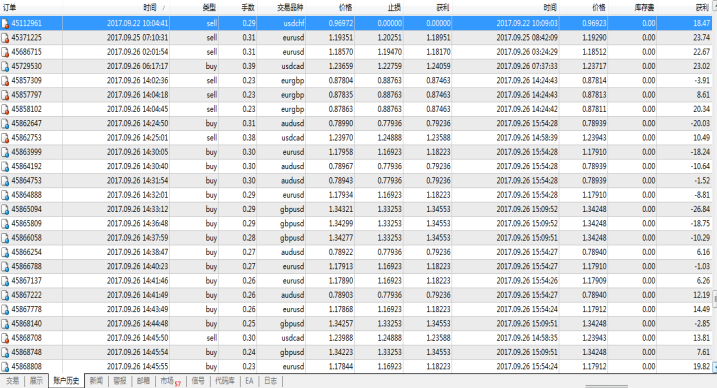Click the order icon beside 45371225
Screen dimensions: 717x388
(x=5, y=38)
